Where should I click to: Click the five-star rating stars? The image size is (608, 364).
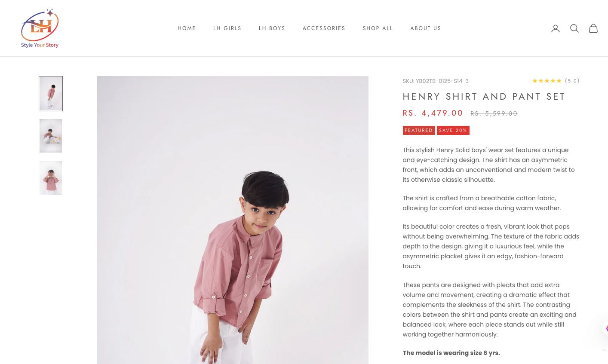coord(547,81)
